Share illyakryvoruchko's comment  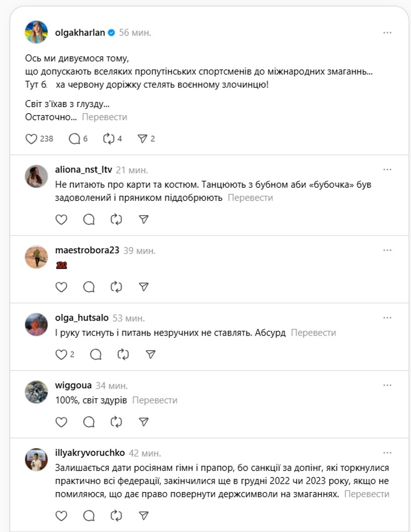[144, 516]
